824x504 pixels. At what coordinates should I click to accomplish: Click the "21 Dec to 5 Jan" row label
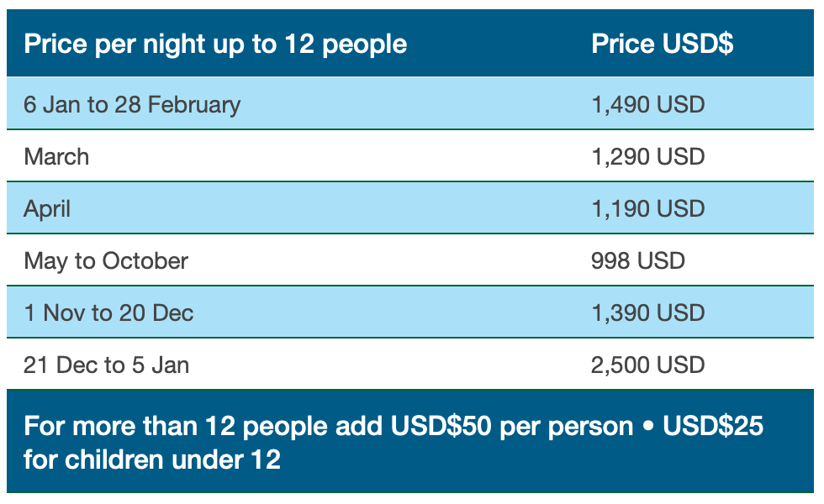click(x=107, y=365)
